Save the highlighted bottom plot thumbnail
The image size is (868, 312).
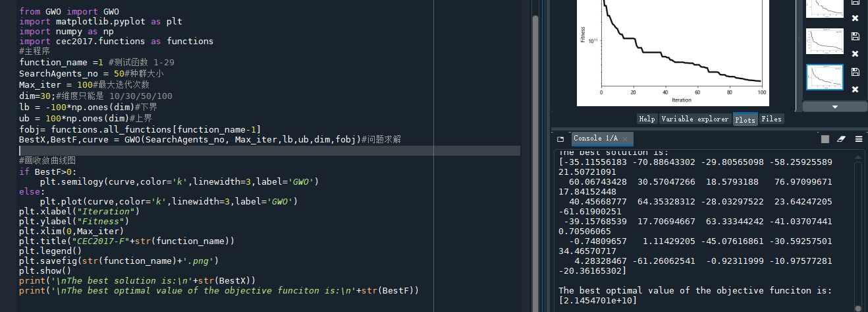point(855,72)
